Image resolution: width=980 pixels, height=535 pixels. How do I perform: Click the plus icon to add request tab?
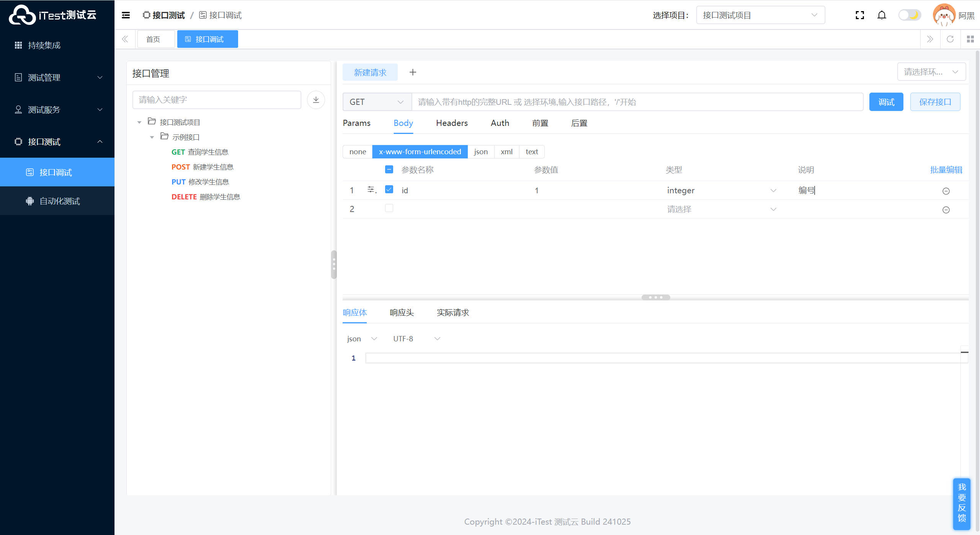(x=413, y=72)
